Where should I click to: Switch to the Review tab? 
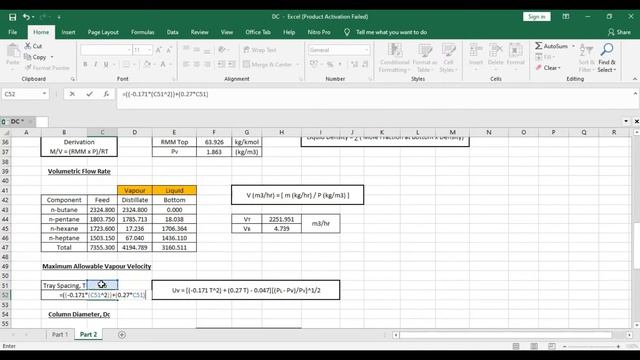tap(200, 32)
